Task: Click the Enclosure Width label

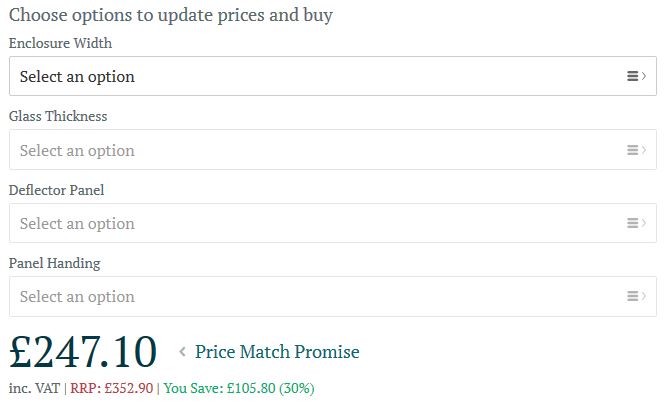Action: click(60, 43)
